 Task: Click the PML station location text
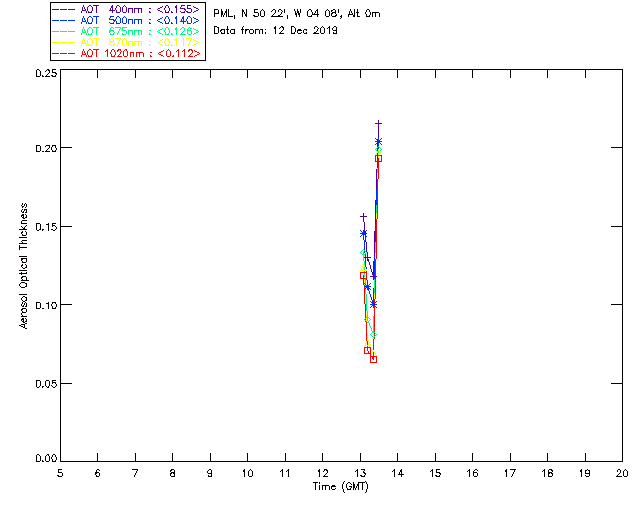297,14
